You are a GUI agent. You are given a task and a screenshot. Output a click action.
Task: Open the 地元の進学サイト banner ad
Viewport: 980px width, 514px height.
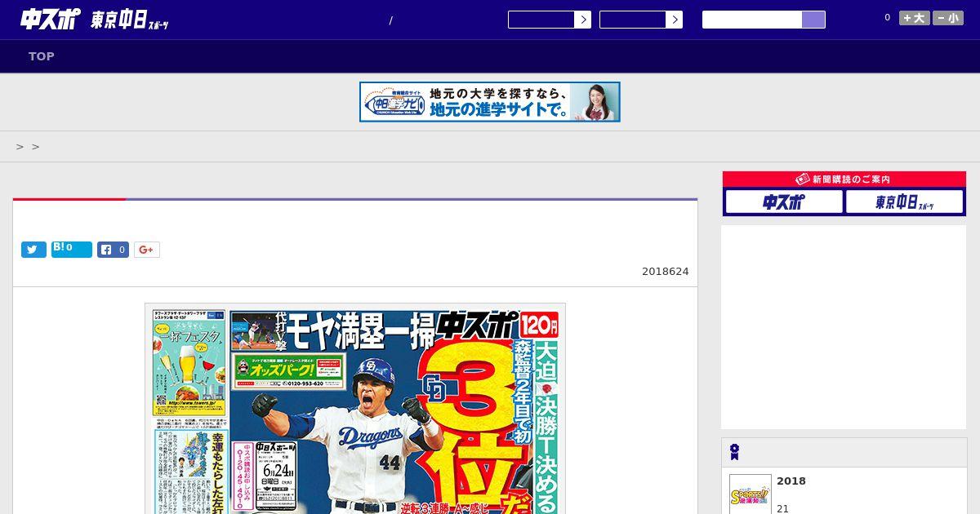pos(490,102)
